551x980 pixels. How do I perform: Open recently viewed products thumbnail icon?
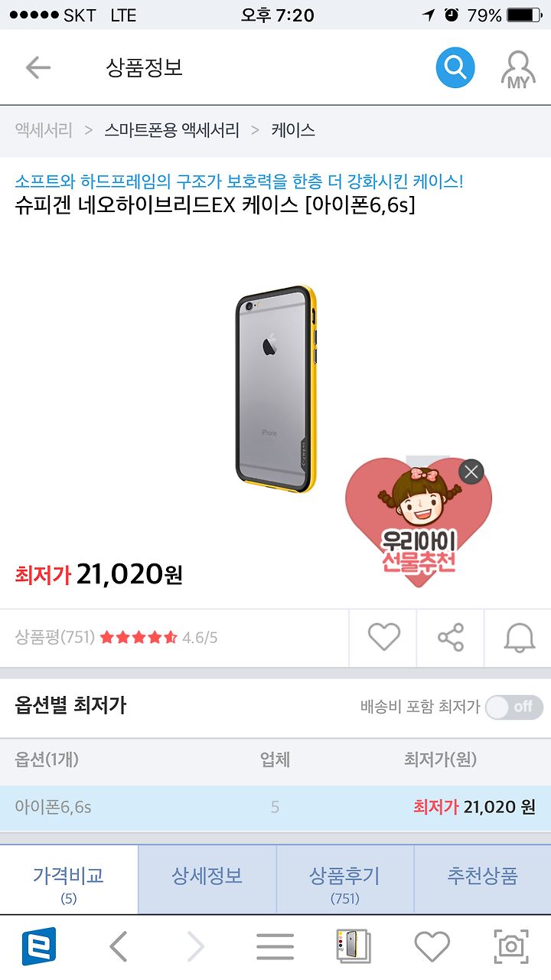point(353,947)
